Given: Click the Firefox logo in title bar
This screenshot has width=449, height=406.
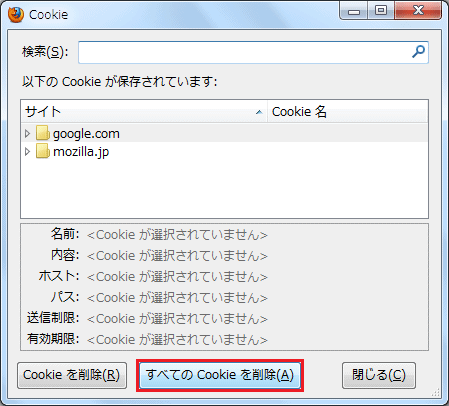Looking at the screenshot, I should [x=16, y=14].
